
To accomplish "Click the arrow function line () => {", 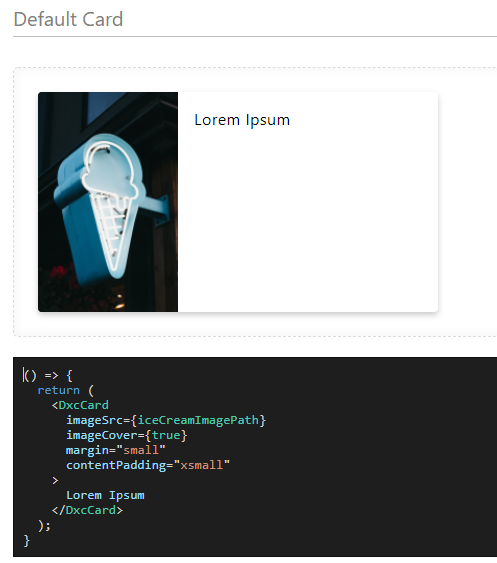I will pos(48,376).
